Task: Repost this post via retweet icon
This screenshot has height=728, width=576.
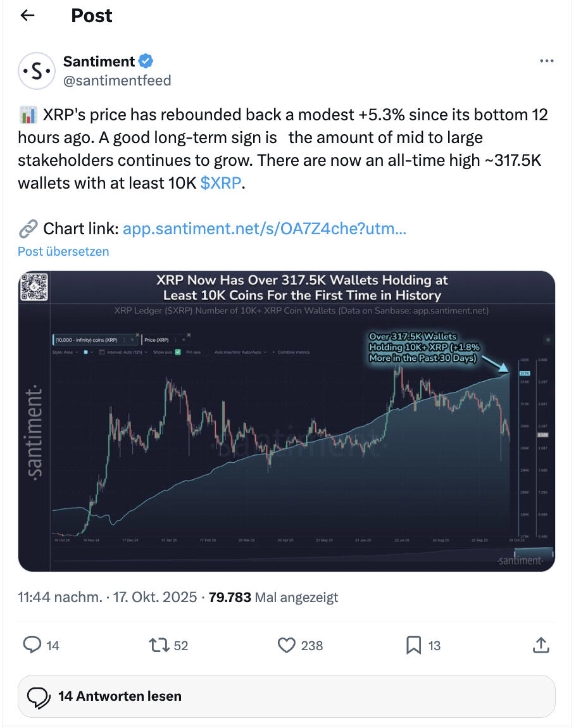Action: (x=158, y=645)
